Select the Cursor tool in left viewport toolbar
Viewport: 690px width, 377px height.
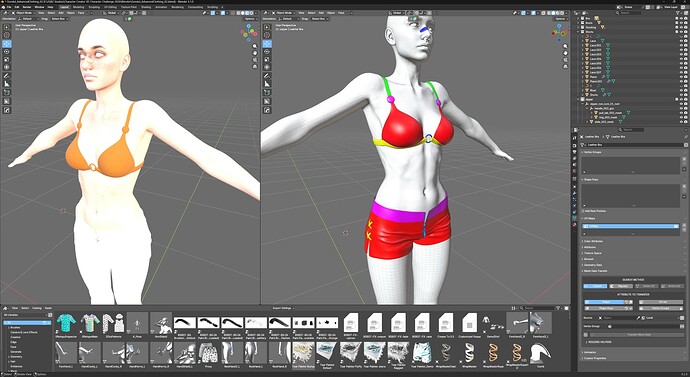(7, 35)
